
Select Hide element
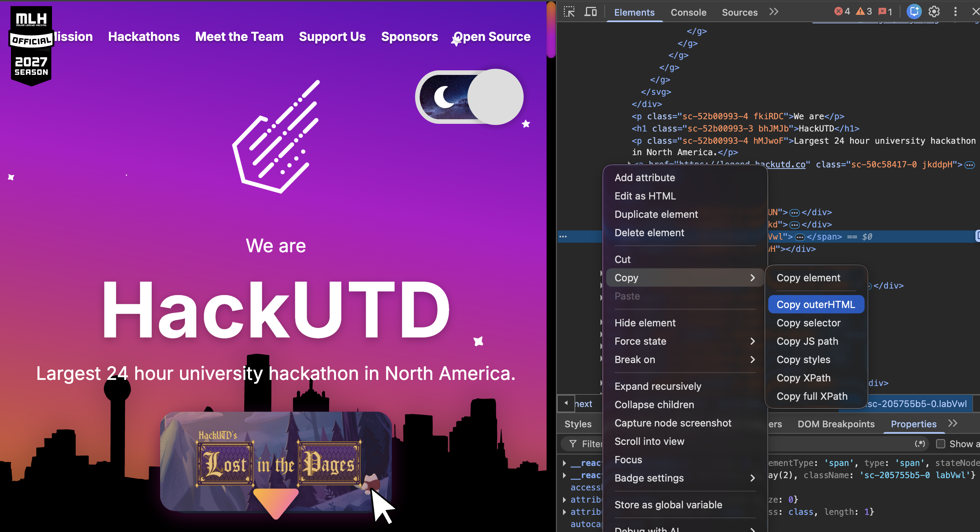pos(685,323)
